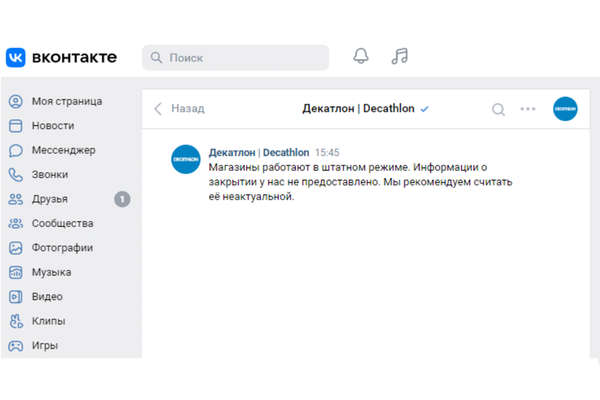Click the Друзья people icon
600x400 pixels.
coord(16,199)
